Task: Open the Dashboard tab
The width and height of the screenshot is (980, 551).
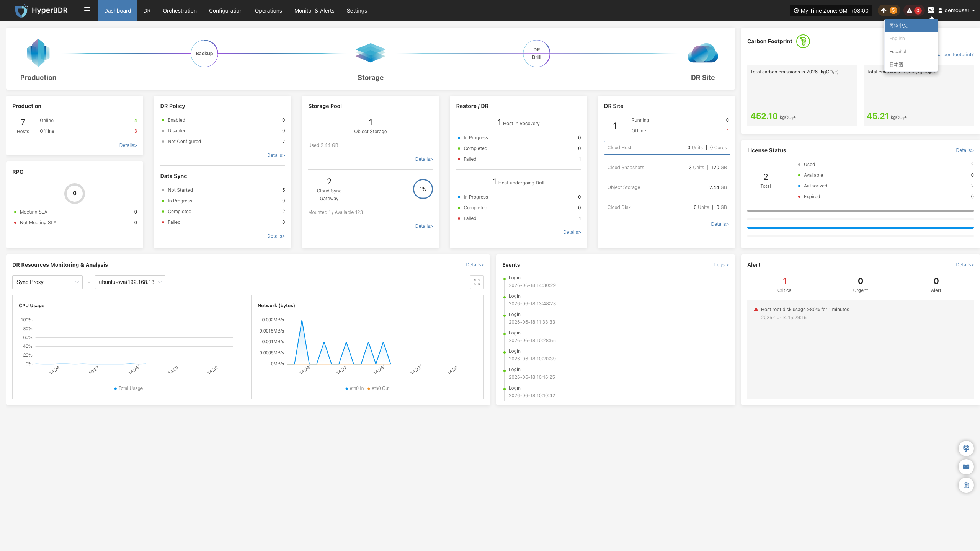Action: tap(118, 11)
